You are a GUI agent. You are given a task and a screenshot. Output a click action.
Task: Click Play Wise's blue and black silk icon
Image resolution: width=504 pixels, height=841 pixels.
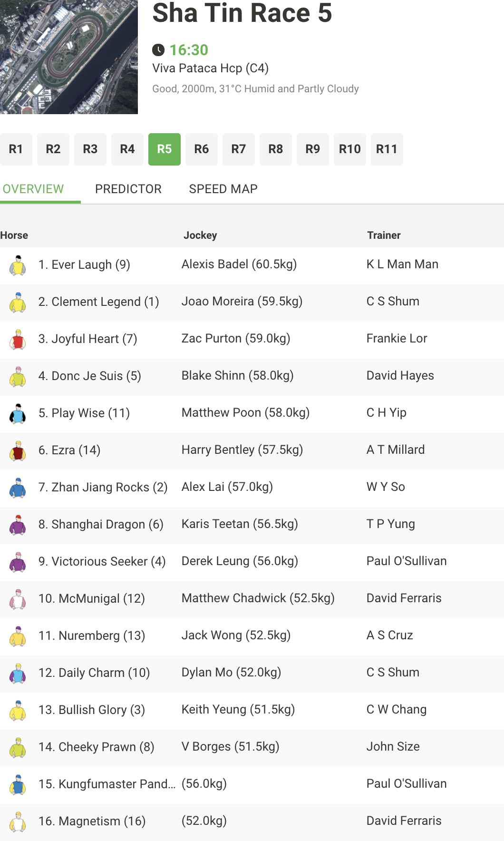[x=18, y=413]
